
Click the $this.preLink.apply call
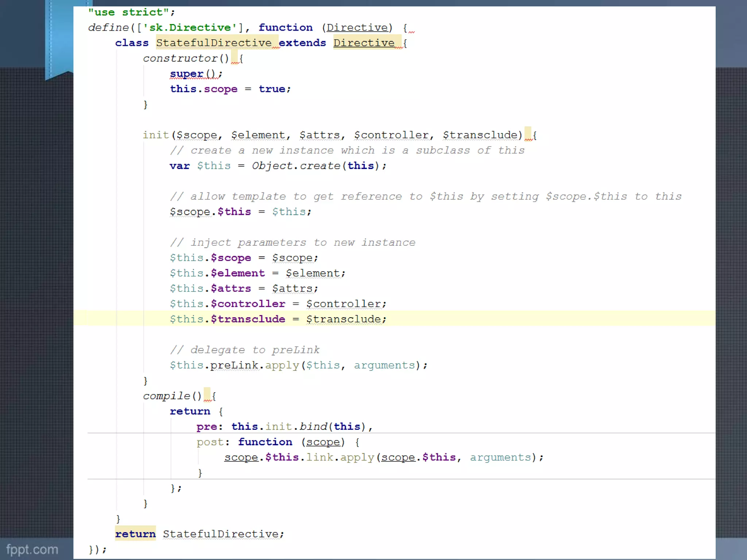pos(234,365)
